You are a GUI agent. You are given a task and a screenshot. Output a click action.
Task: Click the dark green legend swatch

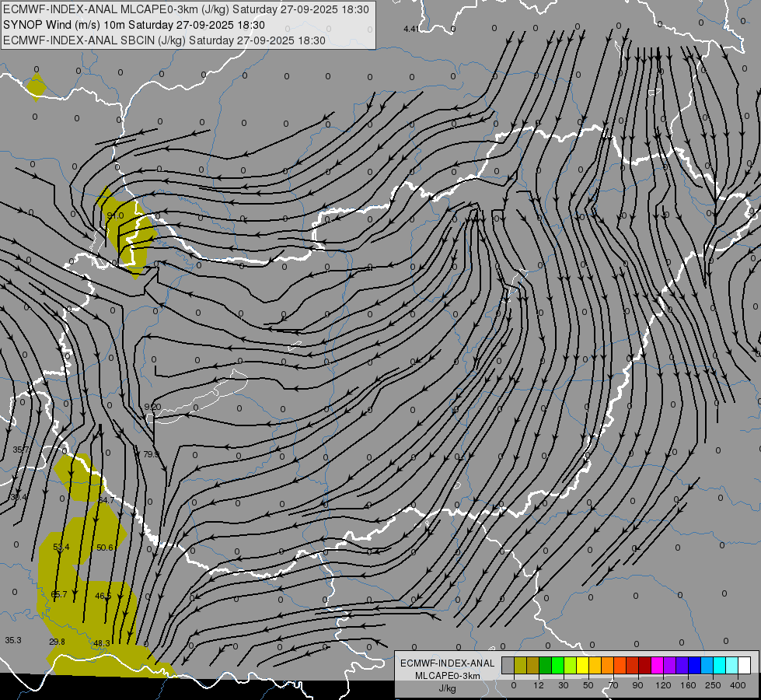[x=546, y=665]
